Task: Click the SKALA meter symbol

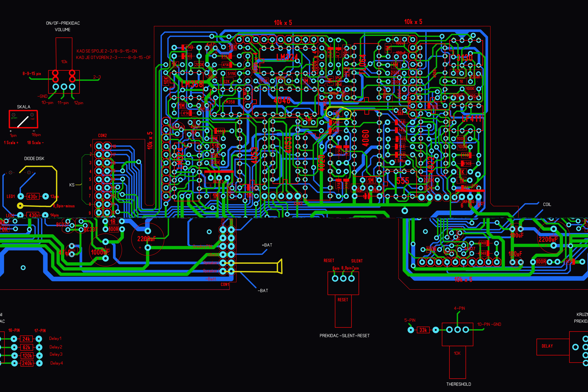Action: pos(23,119)
